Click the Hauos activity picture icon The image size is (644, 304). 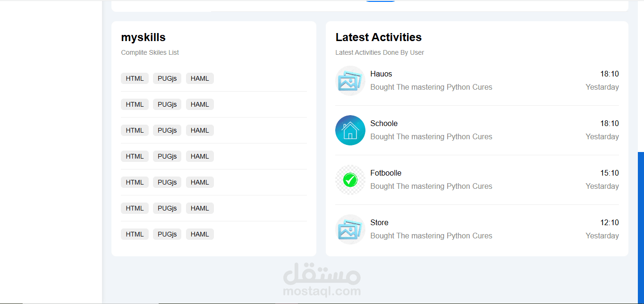[350, 81]
